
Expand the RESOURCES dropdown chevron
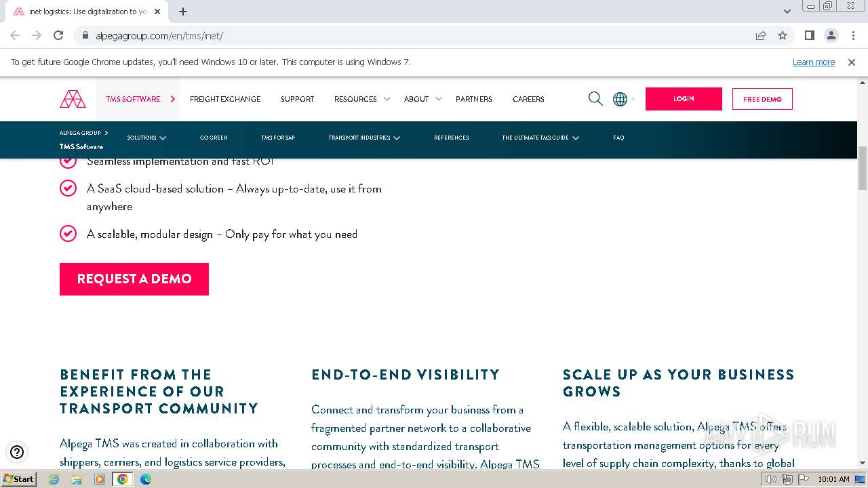point(387,99)
